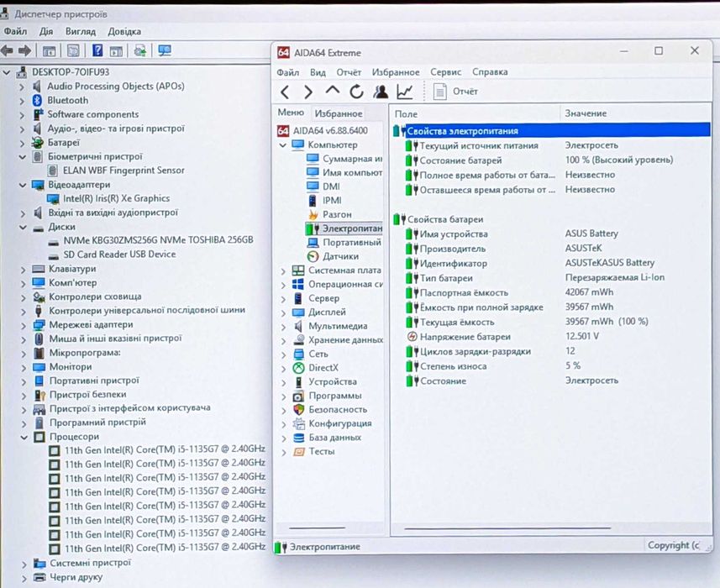Click the База данных icon in AIDA64
Viewport: 720px width, 588px height.
click(x=298, y=438)
